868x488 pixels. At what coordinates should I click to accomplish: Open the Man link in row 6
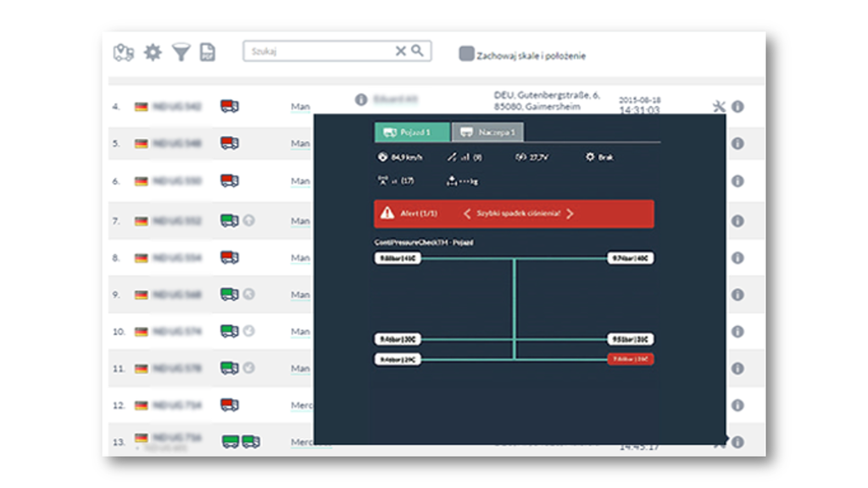coord(301,181)
